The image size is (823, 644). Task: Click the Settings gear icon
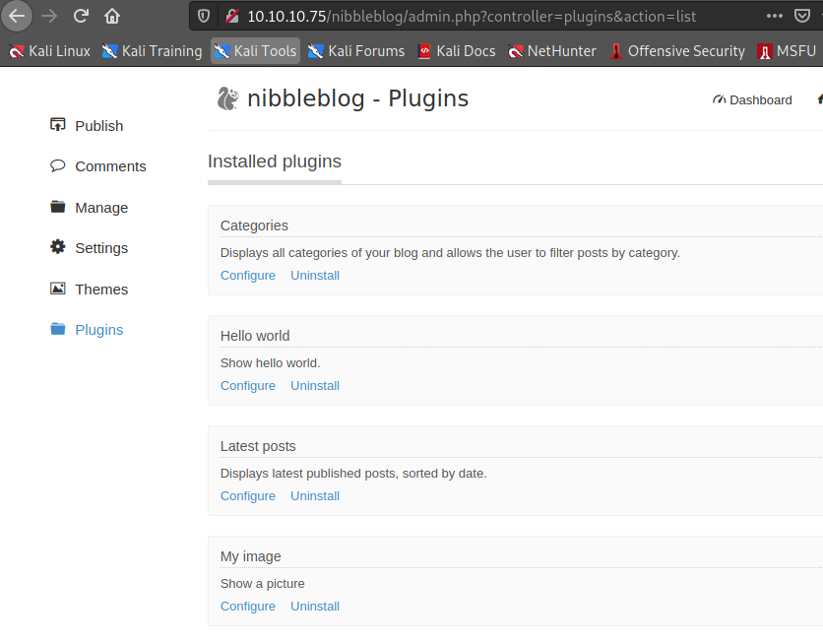coord(58,247)
